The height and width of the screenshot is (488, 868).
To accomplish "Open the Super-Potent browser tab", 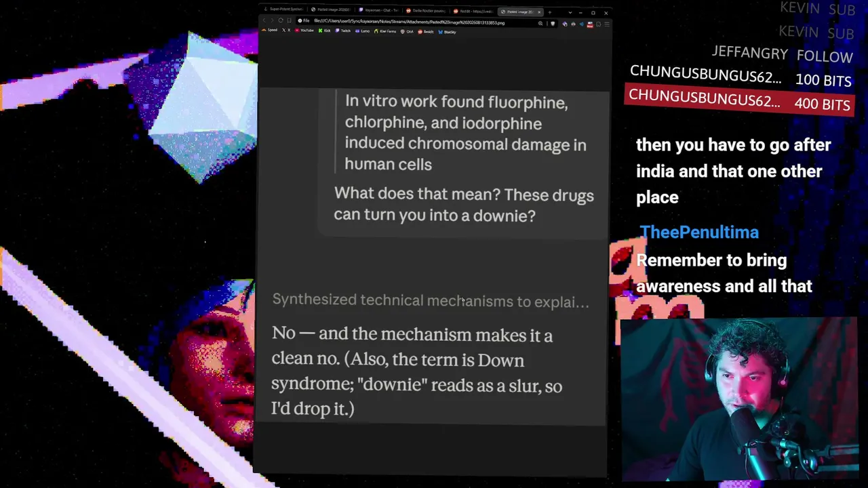I will 284,10.
